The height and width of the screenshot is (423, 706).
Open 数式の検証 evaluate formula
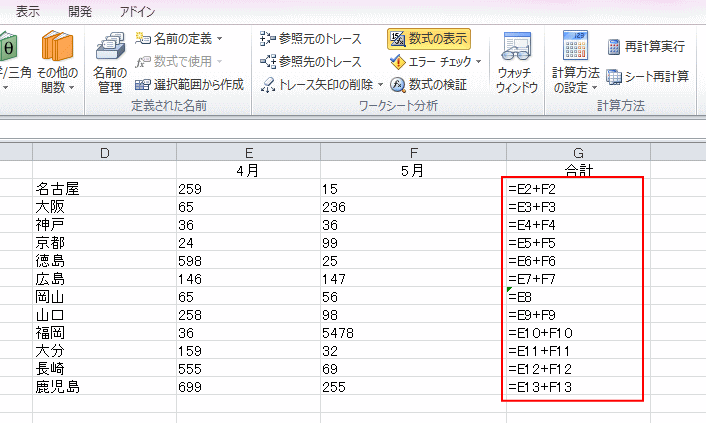click(428, 84)
